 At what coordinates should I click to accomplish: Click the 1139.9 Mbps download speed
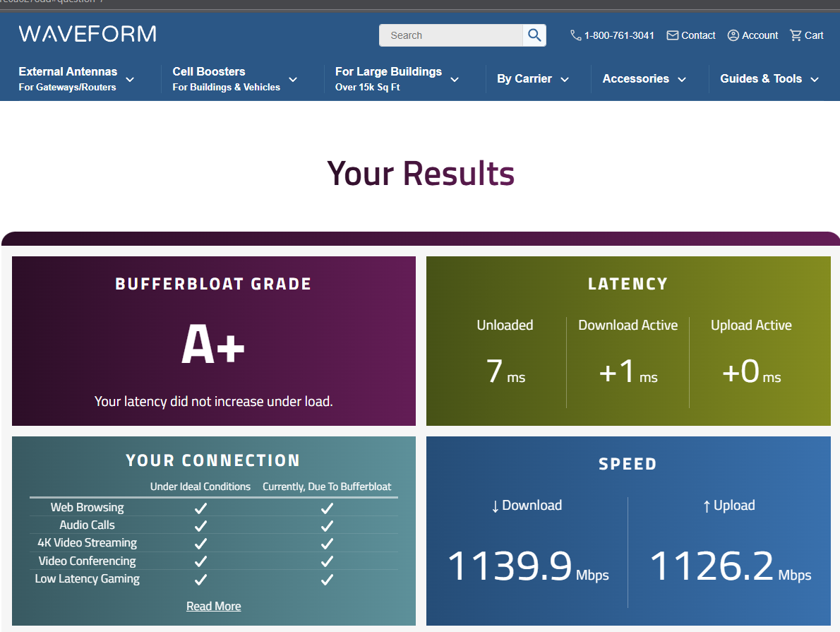(x=528, y=566)
